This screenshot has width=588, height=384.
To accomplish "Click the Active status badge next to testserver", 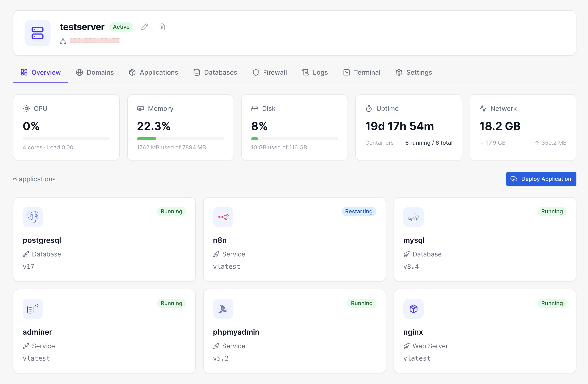I will click(121, 27).
